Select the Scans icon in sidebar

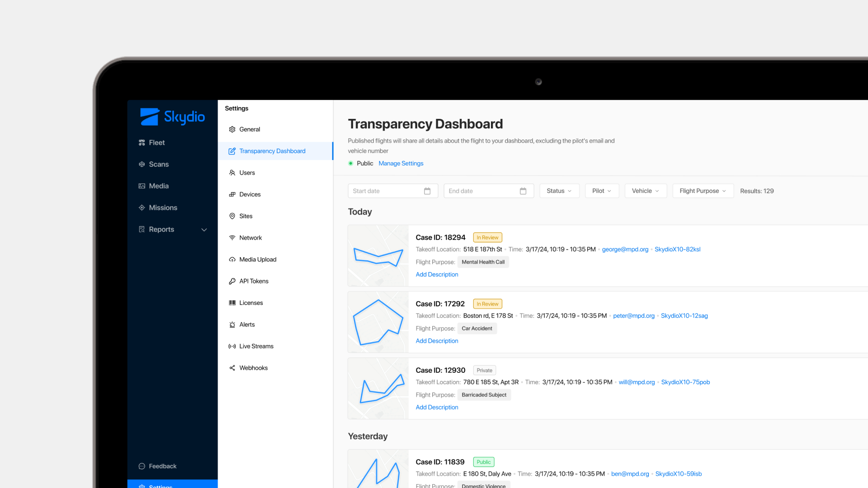pos(142,164)
